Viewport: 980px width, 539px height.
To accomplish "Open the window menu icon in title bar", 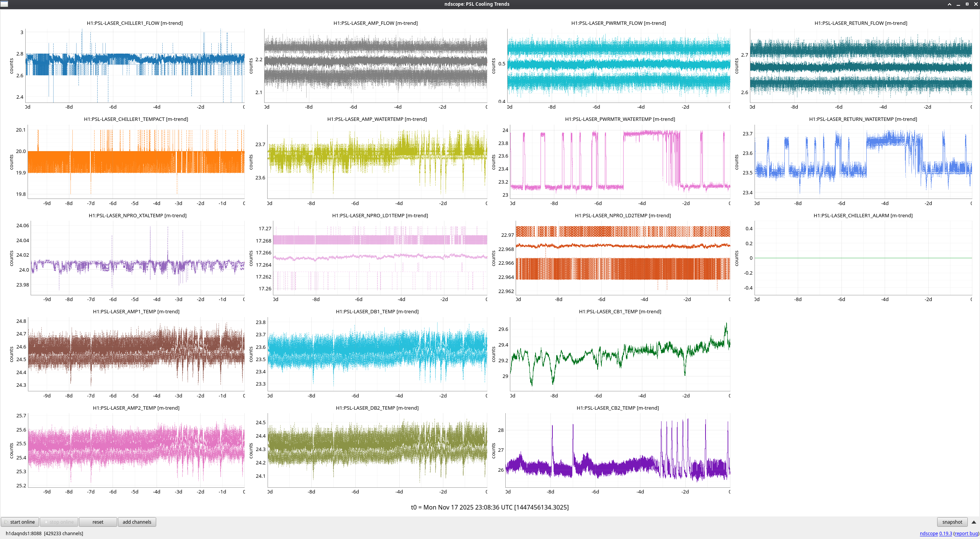I will click(x=4, y=4).
